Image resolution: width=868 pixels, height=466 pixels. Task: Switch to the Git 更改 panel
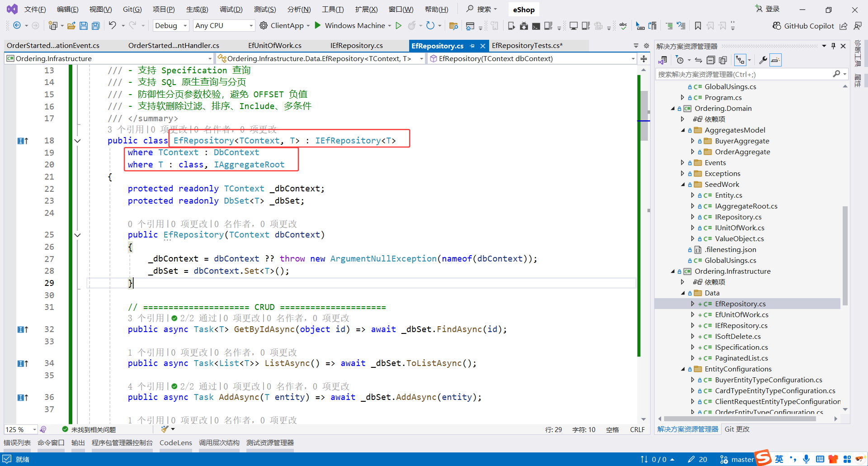(x=737, y=429)
